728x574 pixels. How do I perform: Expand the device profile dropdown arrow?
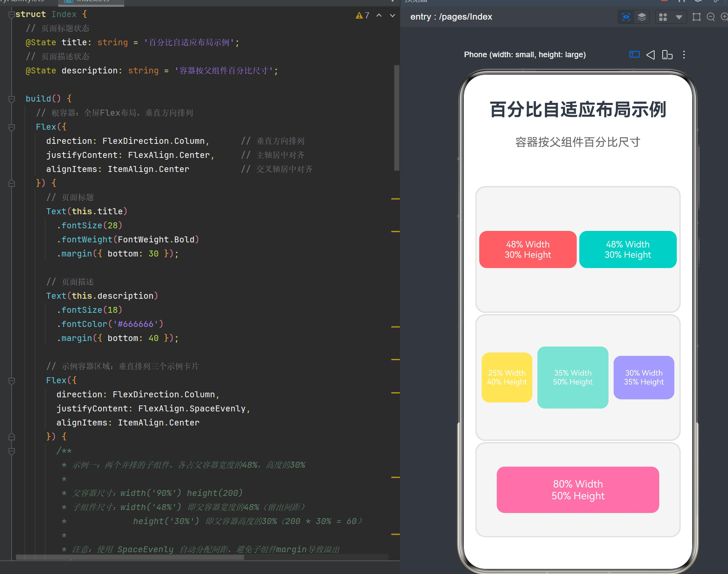point(679,17)
